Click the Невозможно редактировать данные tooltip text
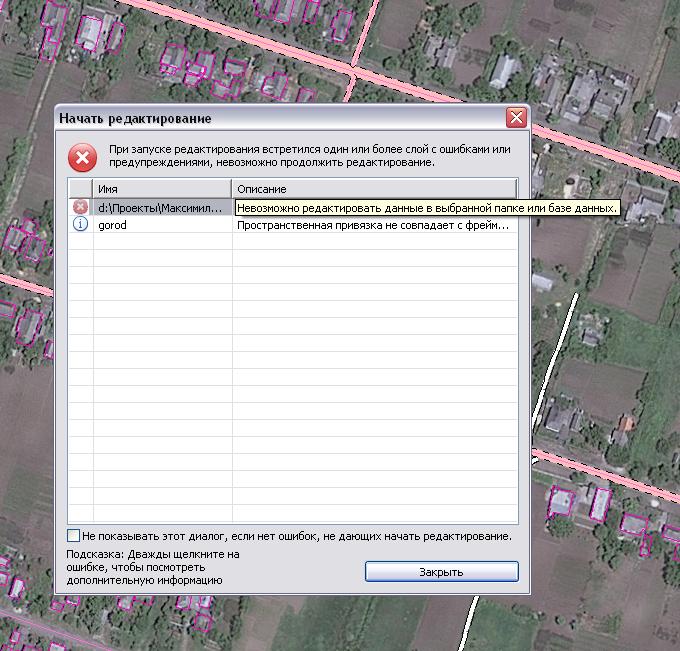This screenshot has height=651, width=680. 427,208
